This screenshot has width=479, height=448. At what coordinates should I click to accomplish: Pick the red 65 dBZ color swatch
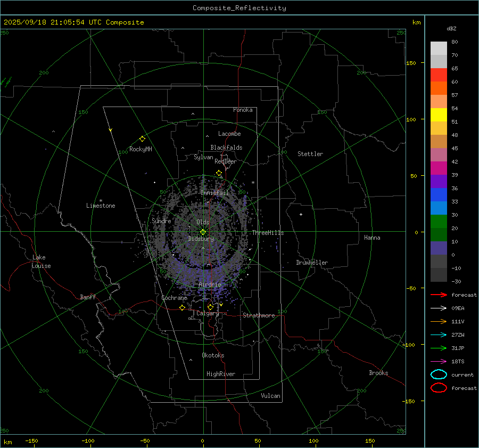[439, 75]
